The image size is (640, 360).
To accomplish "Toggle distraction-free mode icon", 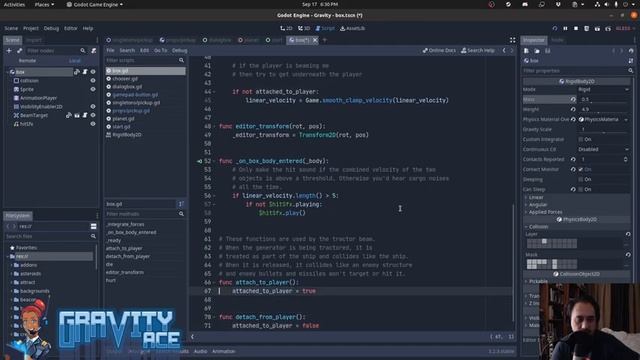I will coord(512,40).
